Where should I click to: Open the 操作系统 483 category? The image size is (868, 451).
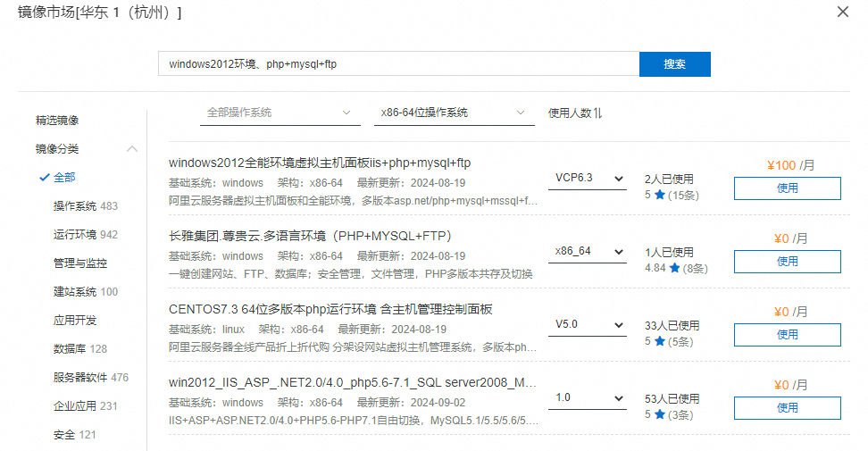pyautogui.click(x=85, y=205)
